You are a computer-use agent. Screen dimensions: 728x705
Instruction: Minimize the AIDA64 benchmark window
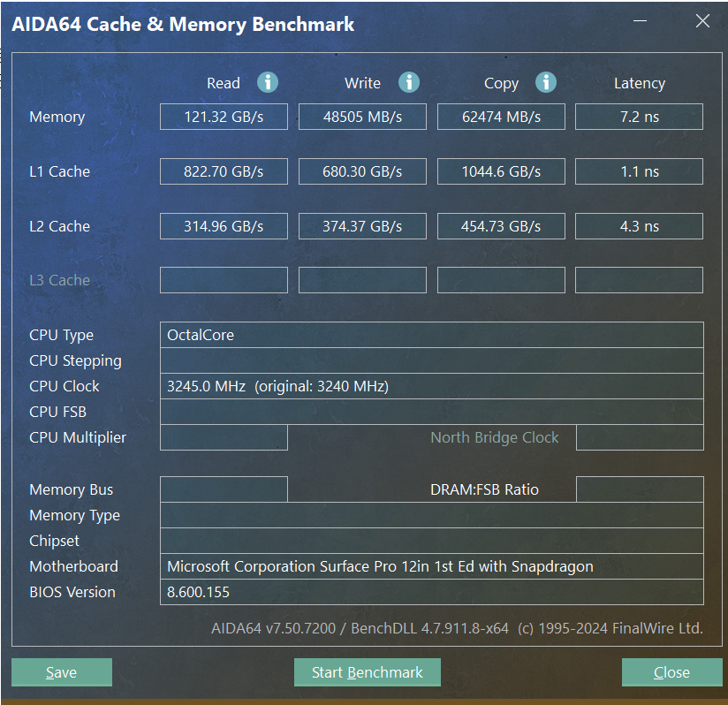641,21
